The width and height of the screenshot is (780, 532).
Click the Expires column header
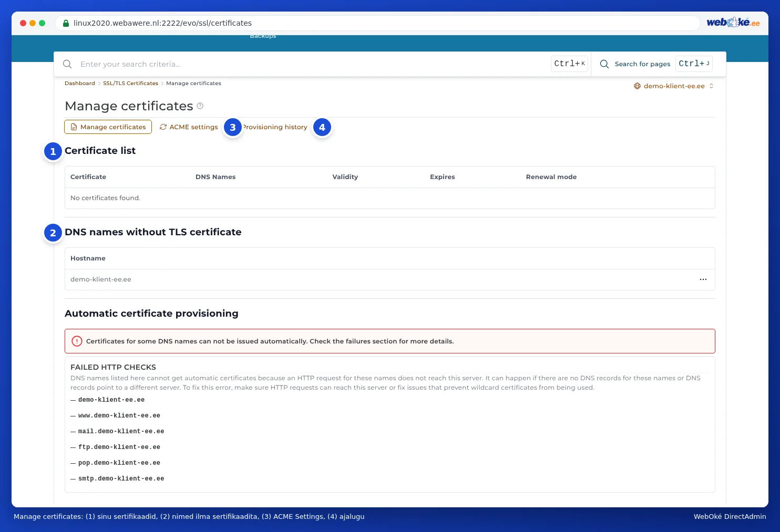443,177
